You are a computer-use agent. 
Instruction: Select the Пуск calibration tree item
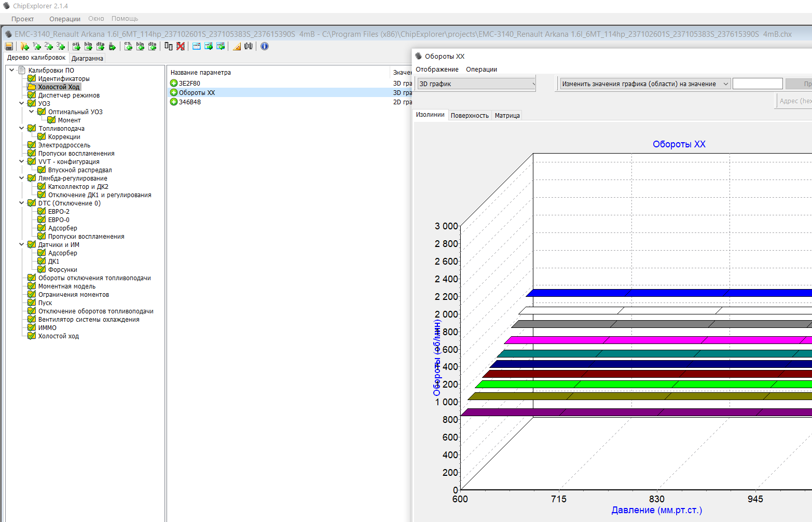pos(45,303)
